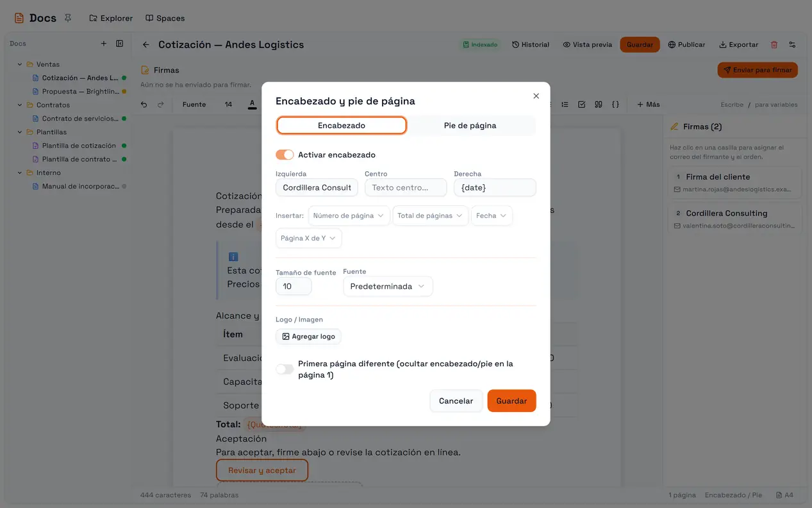This screenshot has height=508, width=812.
Task: Insert a block quote from the toolbar
Action: tap(599, 105)
